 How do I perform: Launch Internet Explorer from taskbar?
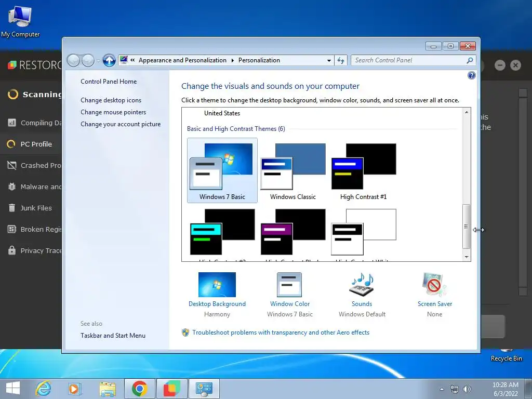pos(44,389)
